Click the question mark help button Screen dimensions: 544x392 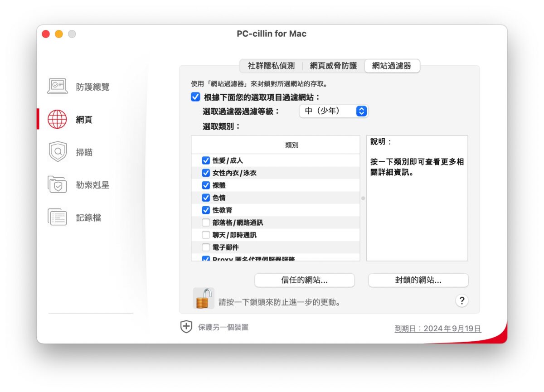tap(461, 300)
